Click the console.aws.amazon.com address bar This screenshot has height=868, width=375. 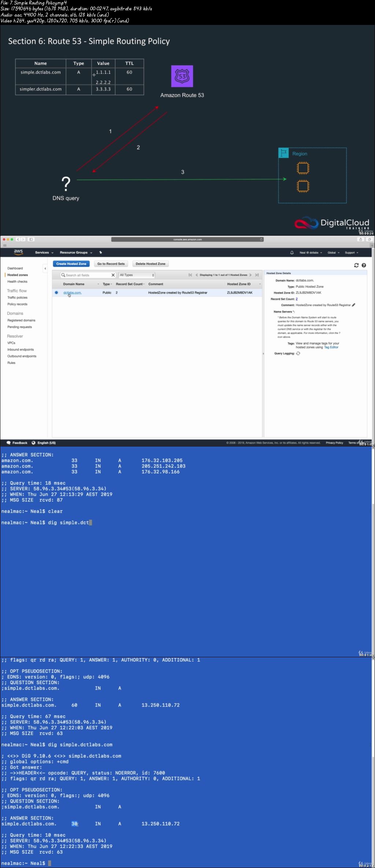click(x=187, y=239)
